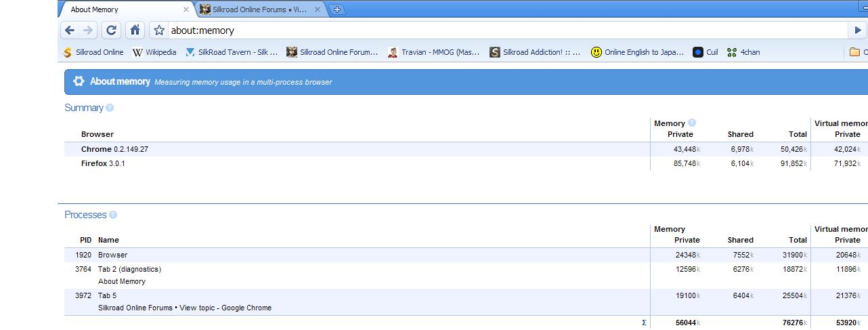Click the forward navigation arrow
The height and width of the screenshot is (330, 868).
click(87, 30)
